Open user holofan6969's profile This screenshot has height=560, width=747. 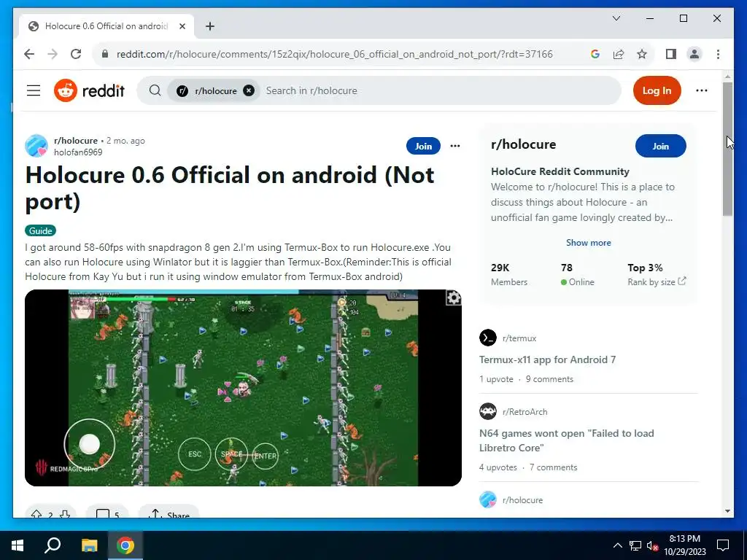78,152
